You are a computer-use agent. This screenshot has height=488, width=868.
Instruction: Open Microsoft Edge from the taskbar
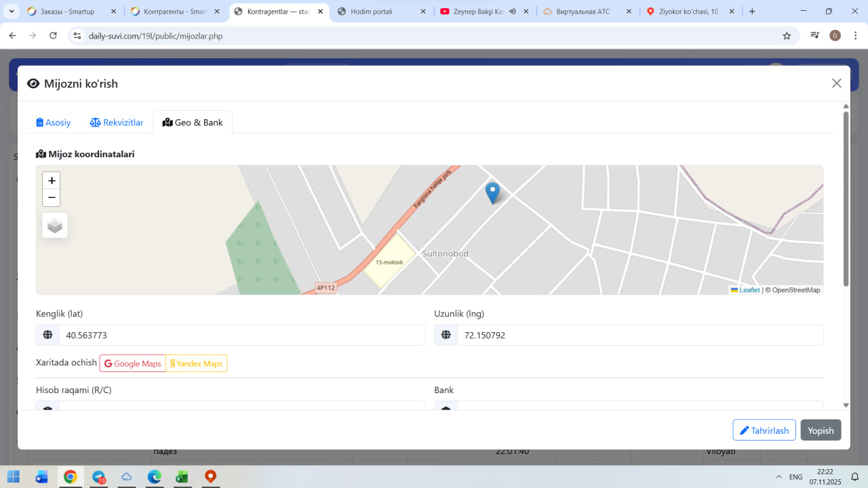click(x=155, y=476)
